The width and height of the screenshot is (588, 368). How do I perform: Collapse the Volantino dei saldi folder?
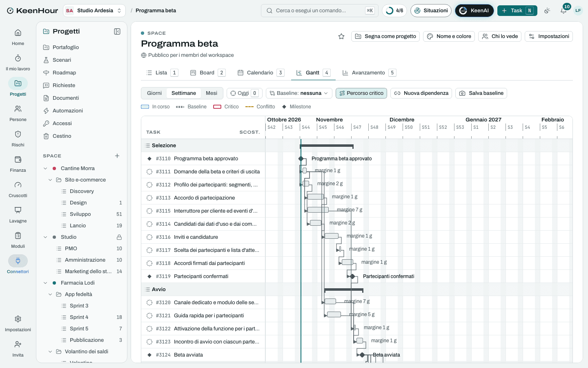(x=50, y=352)
